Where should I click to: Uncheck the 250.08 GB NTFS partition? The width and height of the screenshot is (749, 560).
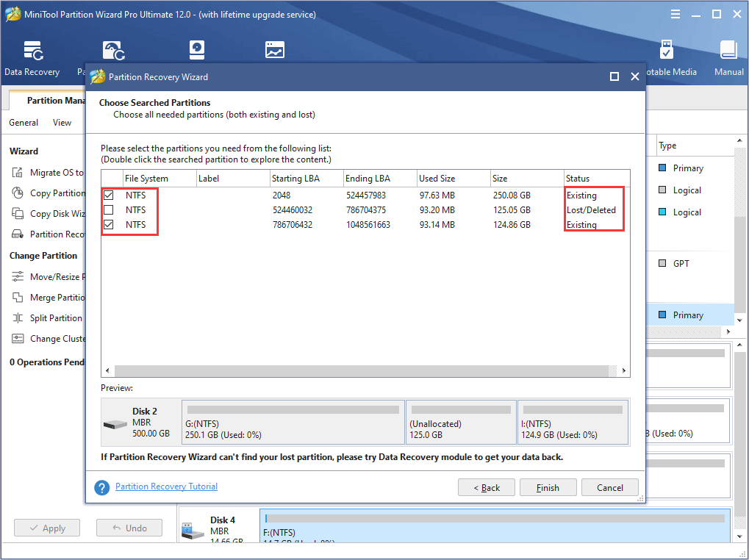point(109,195)
